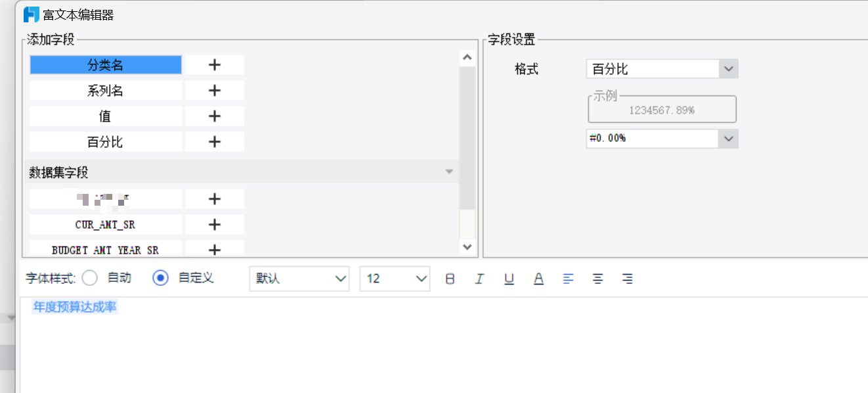Center align the text

coord(597,279)
